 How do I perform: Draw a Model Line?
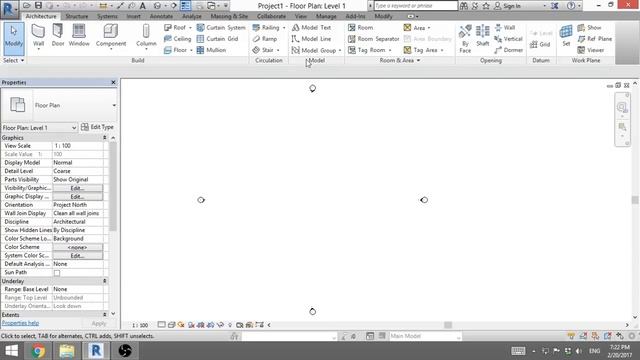tap(311, 39)
